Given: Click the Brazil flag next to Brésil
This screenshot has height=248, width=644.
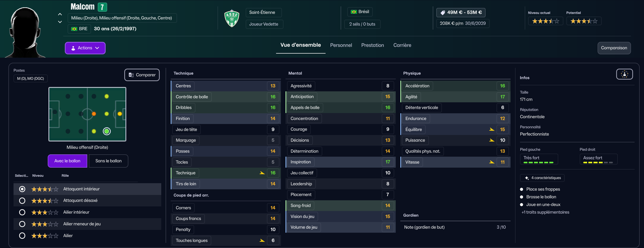Looking at the screenshot, I should coord(354,12).
